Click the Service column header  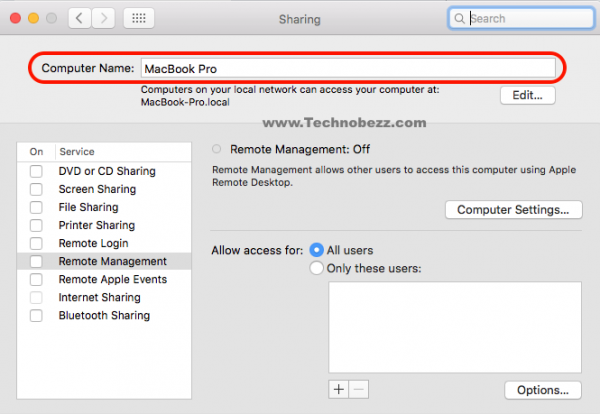coord(77,152)
